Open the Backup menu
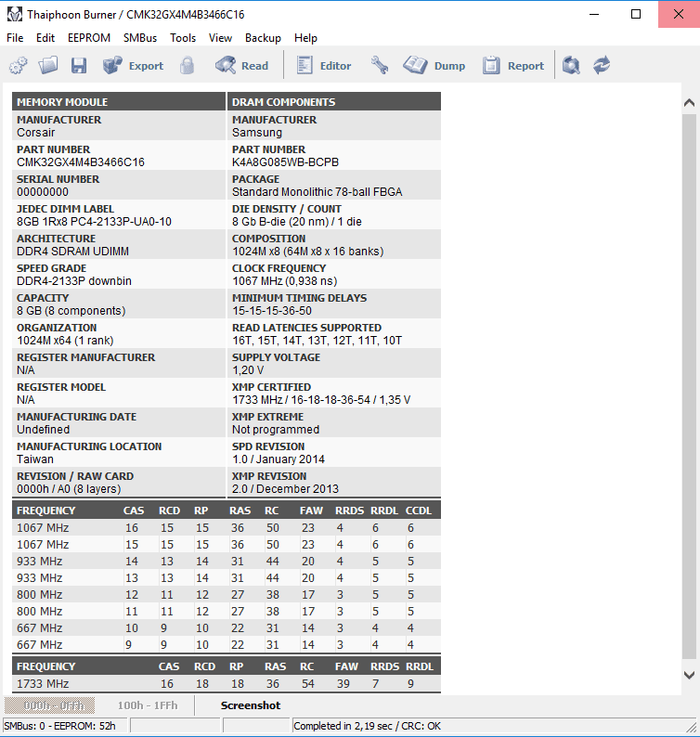 263,38
